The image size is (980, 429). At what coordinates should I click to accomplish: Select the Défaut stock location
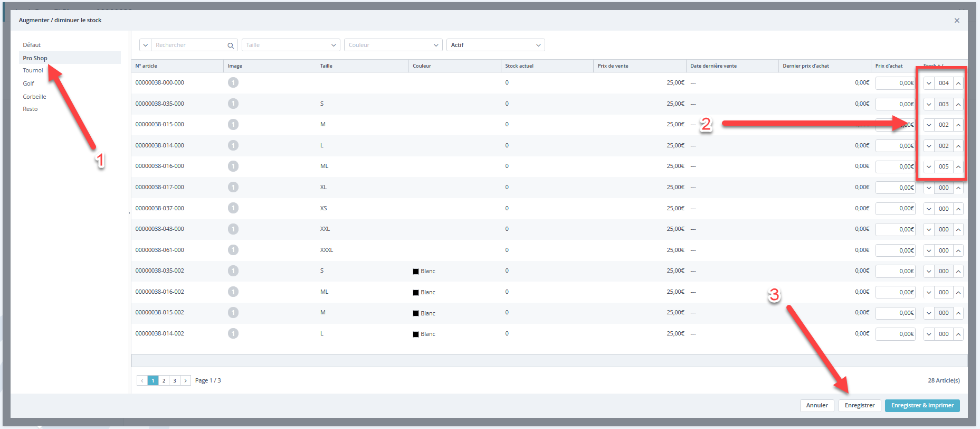tap(32, 45)
